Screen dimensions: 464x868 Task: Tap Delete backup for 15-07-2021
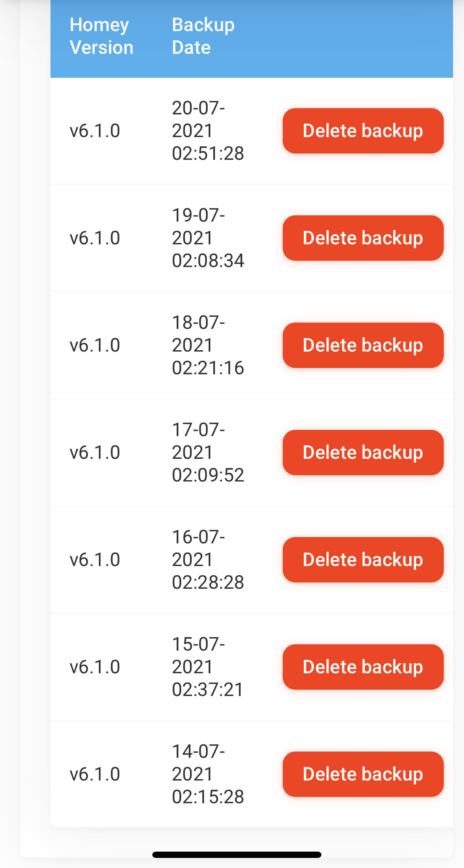coord(363,667)
